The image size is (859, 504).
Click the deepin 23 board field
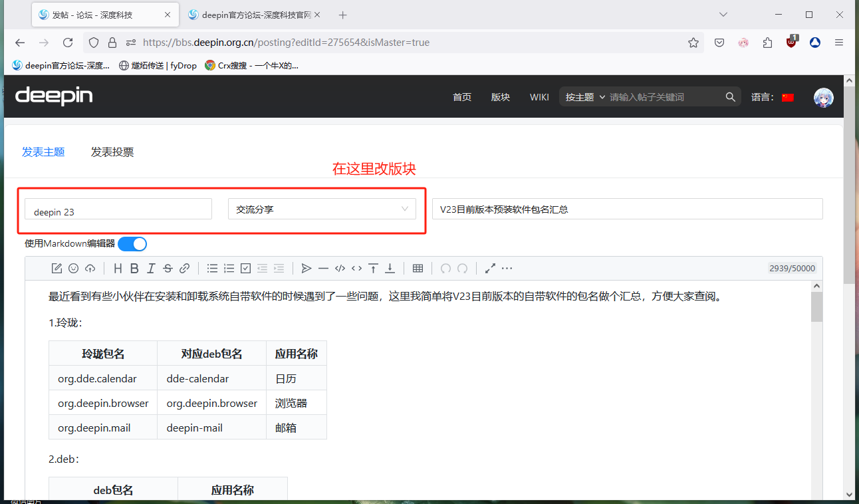coord(118,209)
